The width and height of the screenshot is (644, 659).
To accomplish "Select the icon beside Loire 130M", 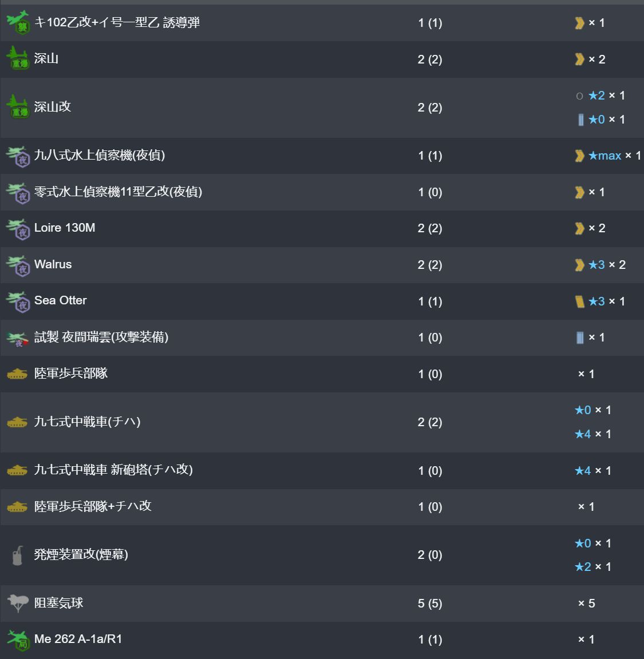I will point(18,229).
